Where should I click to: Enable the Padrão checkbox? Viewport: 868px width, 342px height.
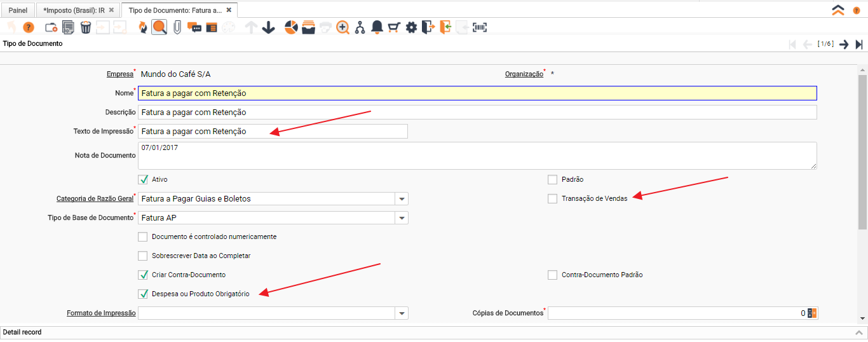(x=552, y=179)
